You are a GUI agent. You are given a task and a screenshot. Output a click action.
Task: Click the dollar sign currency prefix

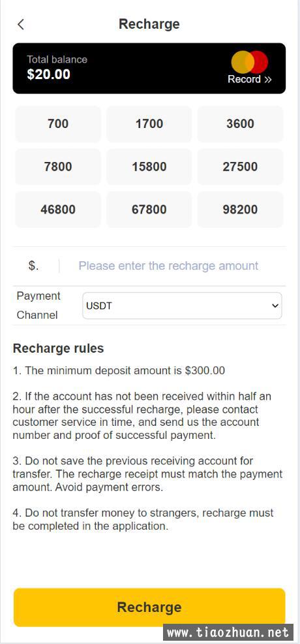(34, 266)
